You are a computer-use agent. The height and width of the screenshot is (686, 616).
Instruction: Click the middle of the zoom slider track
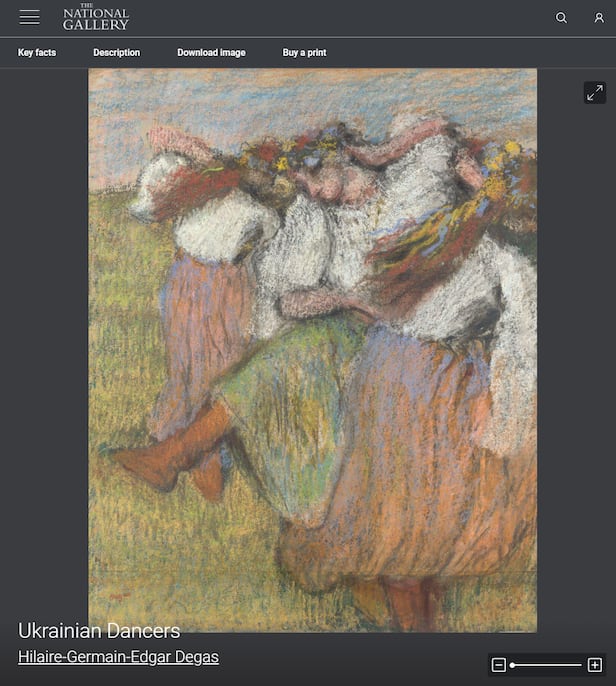point(546,665)
